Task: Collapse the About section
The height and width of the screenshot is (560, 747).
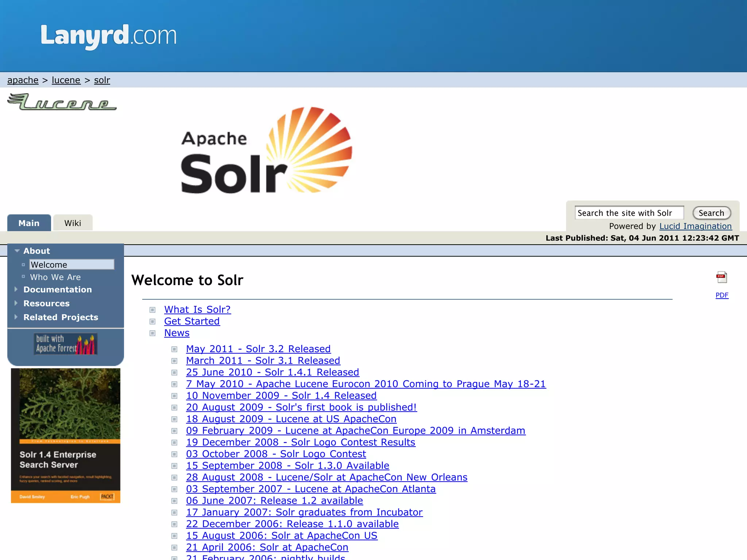Action: point(17,251)
